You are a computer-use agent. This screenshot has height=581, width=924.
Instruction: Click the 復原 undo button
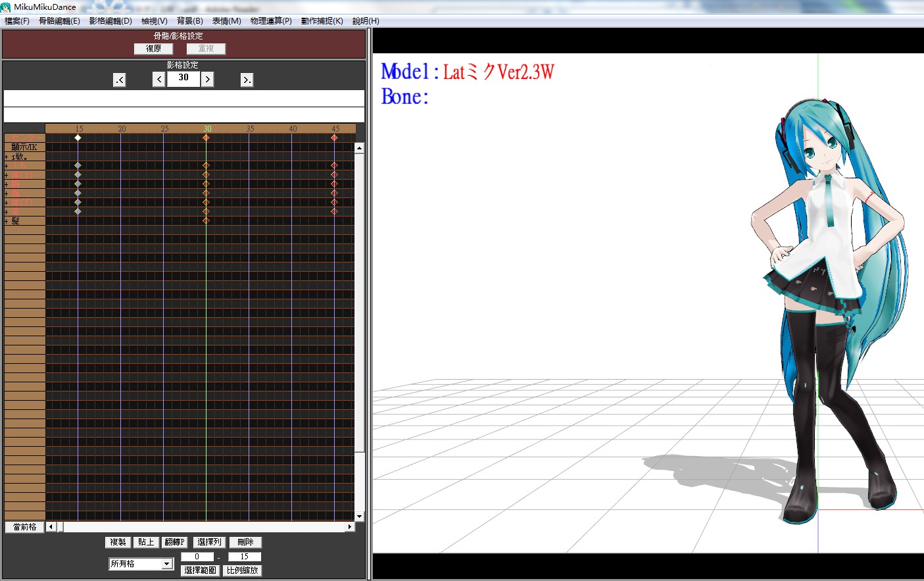point(153,49)
